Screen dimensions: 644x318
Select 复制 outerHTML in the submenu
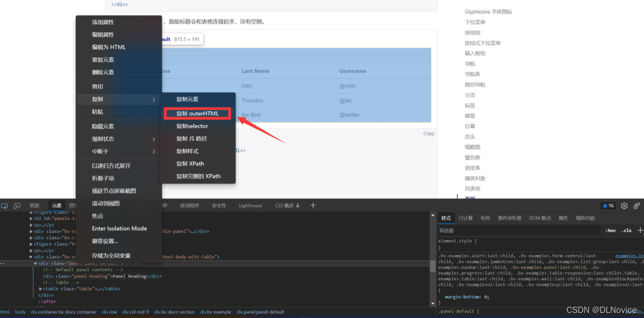click(197, 113)
